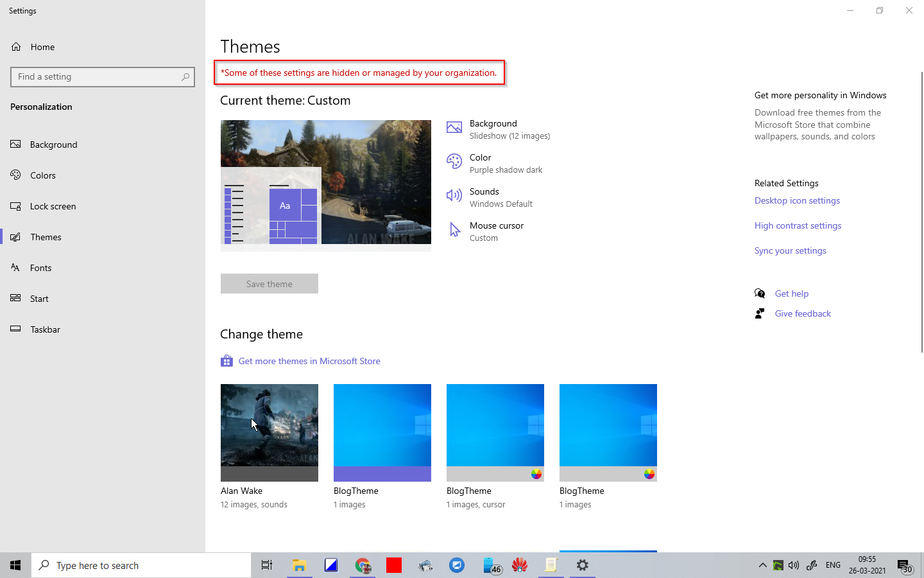Click the Get help chat icon
Screen dimensions: 924x578
pyautogui.click(x=760, y=293)
